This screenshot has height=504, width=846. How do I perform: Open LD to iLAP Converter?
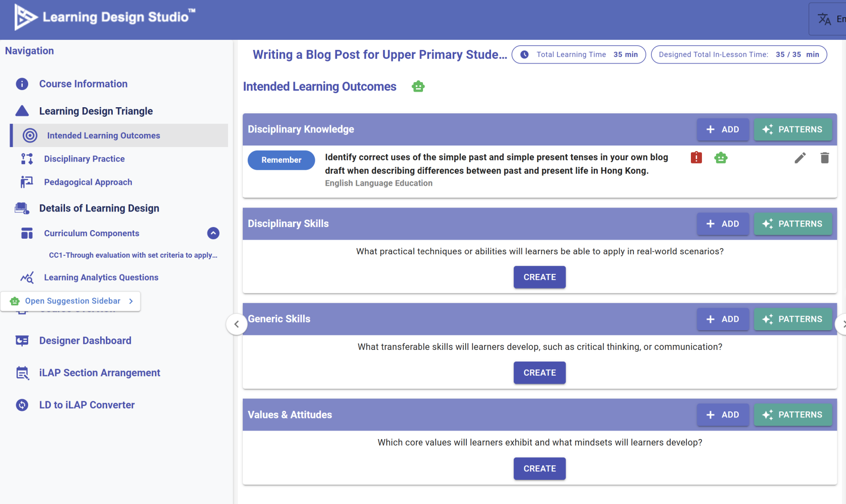click(x=87, y=405)
